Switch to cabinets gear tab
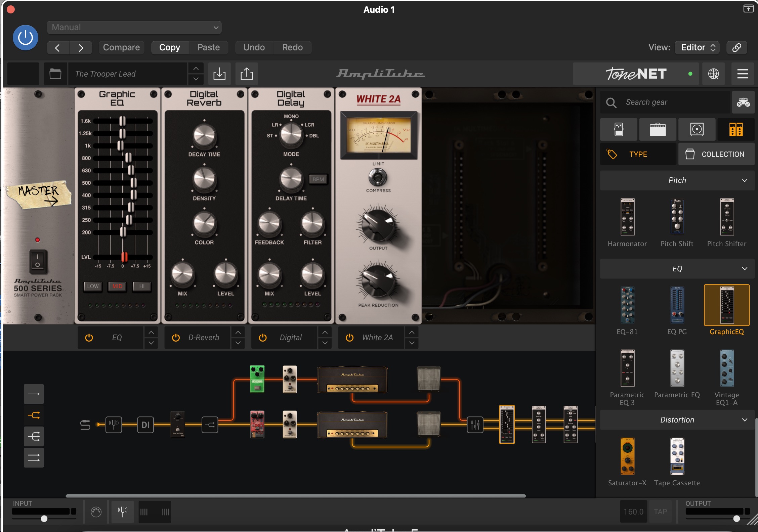This screenshot has width=758, height=532. coord(697,129)
